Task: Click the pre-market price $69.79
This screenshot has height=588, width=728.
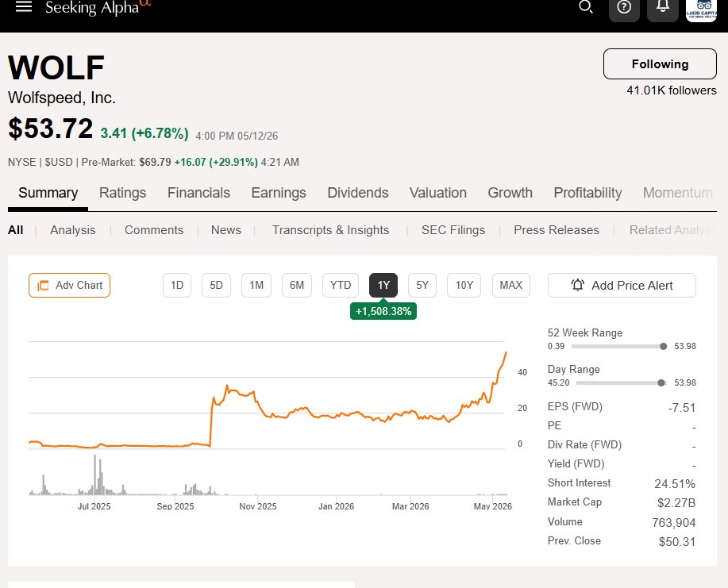Action: (155, 162)
